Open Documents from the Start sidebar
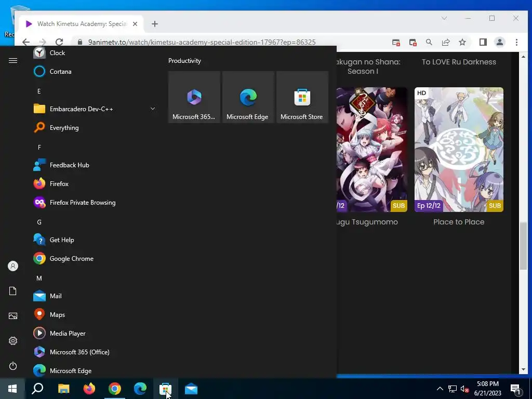Viewport: 532px width, 399px height. 13,291
